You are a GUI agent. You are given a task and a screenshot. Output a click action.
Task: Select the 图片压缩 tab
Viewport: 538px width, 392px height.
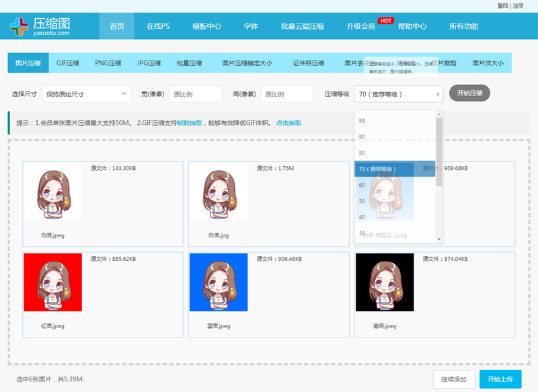tap(28, 63)
